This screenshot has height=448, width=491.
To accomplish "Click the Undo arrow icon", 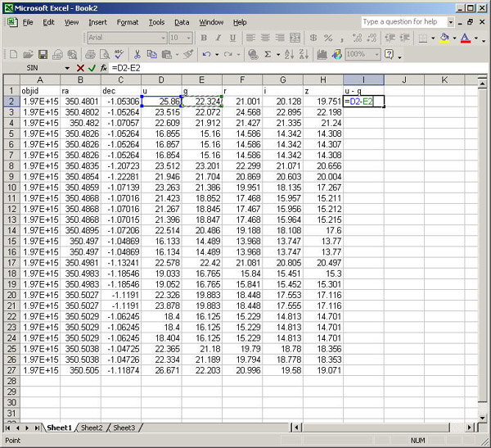I will (x=206, y=55).
